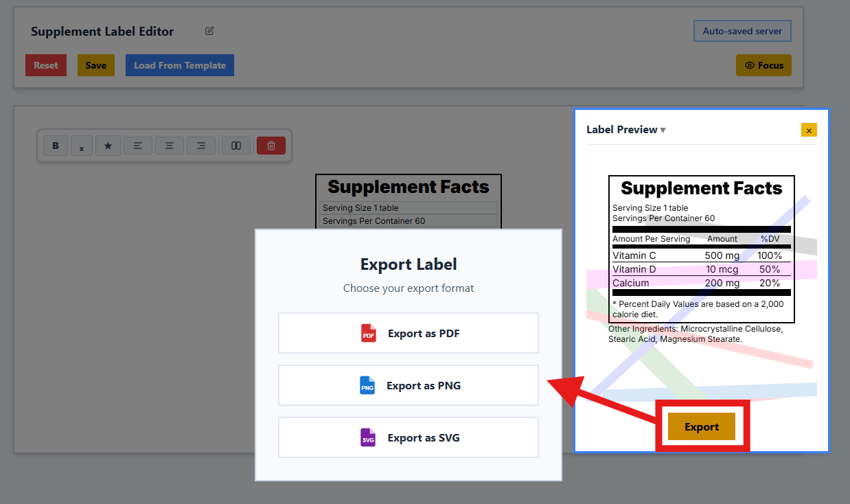The width and height of the screenshot is (850, 504).
Task: Click the two-column layout icon
Action: [x=236, y=145]
